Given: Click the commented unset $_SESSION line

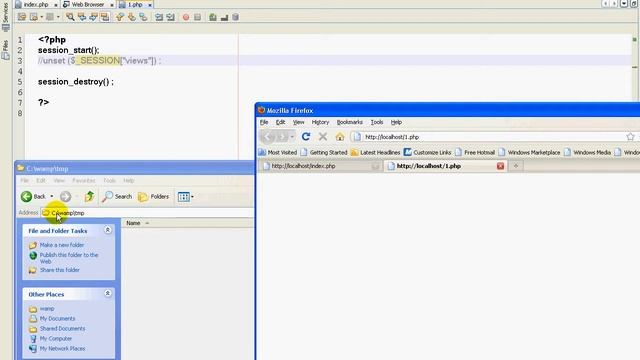Looking at the screenshot, I should pyautogui.click(x=100, y=61).
